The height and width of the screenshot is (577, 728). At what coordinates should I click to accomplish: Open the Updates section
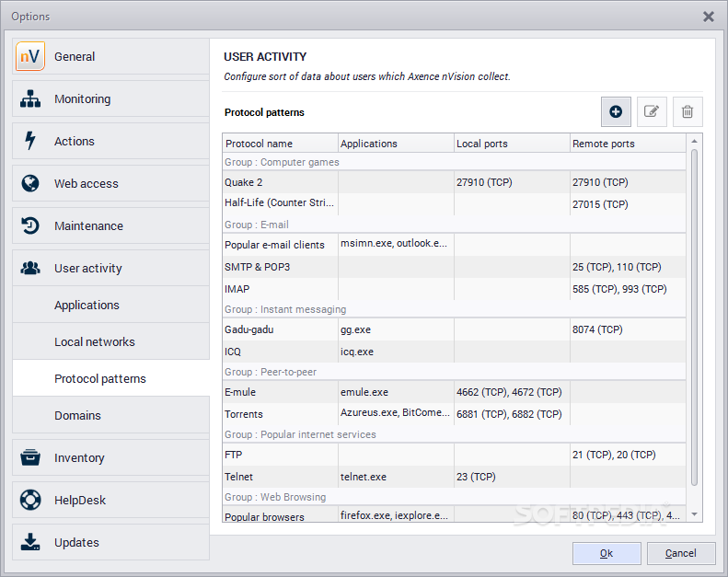coord(111,542)
